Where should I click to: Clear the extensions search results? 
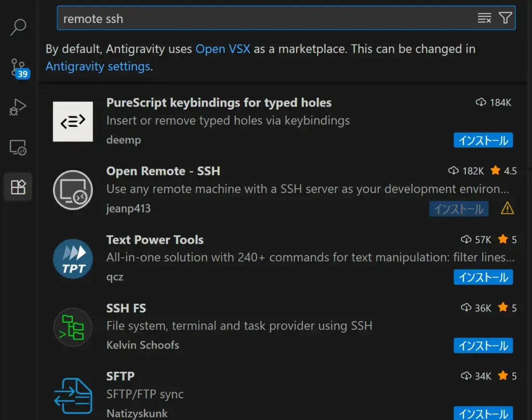coord(484,19)
